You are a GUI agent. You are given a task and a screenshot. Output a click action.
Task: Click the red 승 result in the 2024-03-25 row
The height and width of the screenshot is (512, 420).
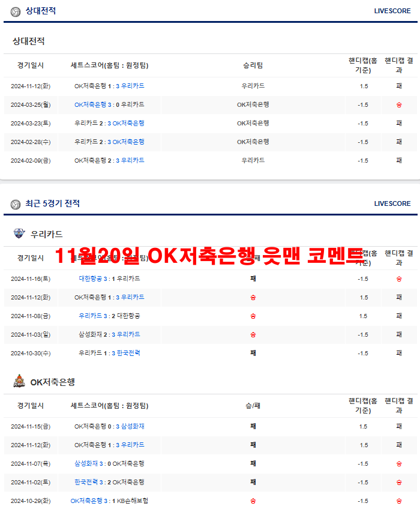click(399, 104)
